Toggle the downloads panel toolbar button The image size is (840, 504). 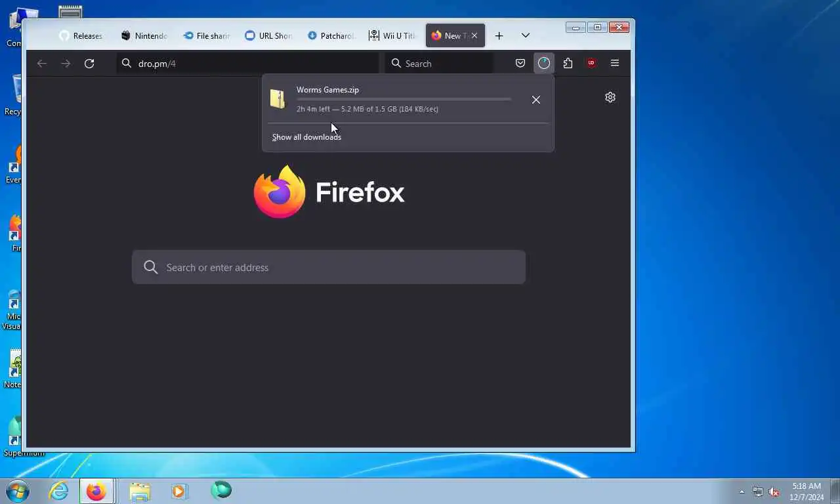tap(544, 63)
